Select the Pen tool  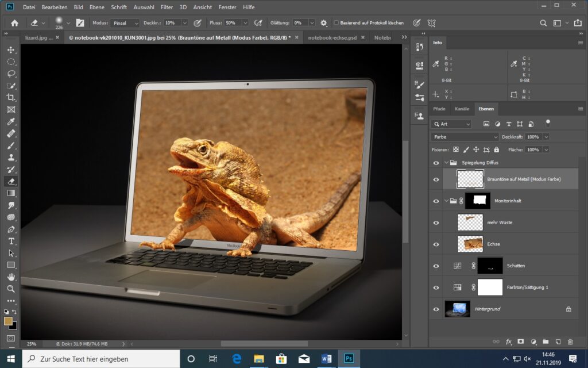click(x=11, y=229)
